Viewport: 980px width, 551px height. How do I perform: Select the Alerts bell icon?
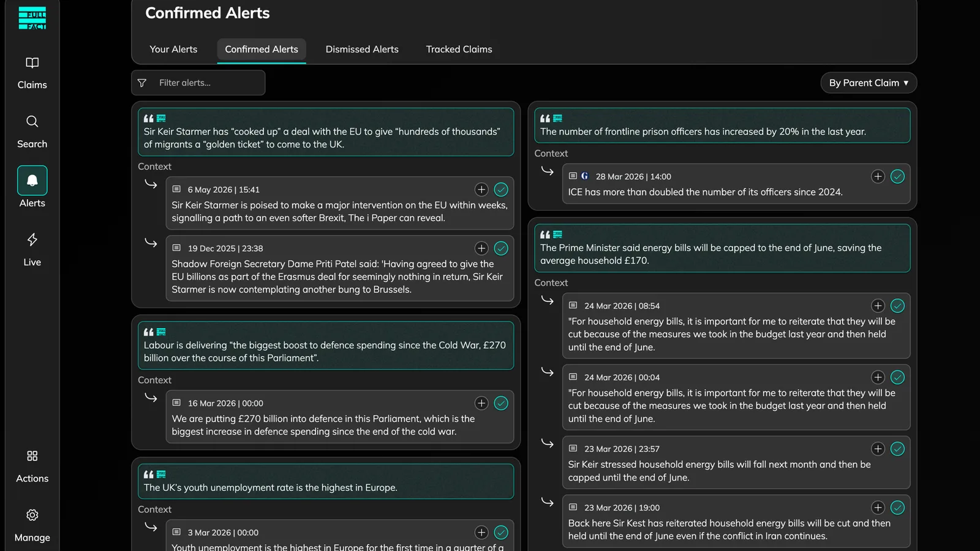(x=32, y=181)
